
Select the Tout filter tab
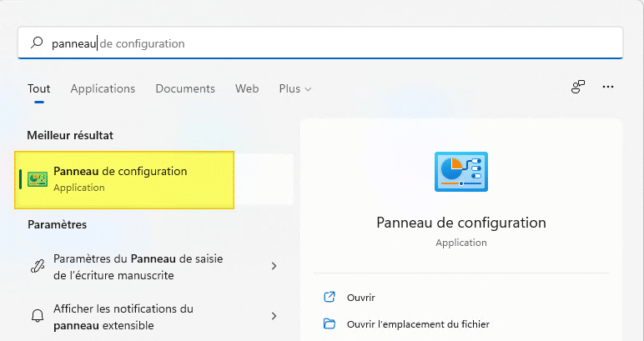click(38, 88)
